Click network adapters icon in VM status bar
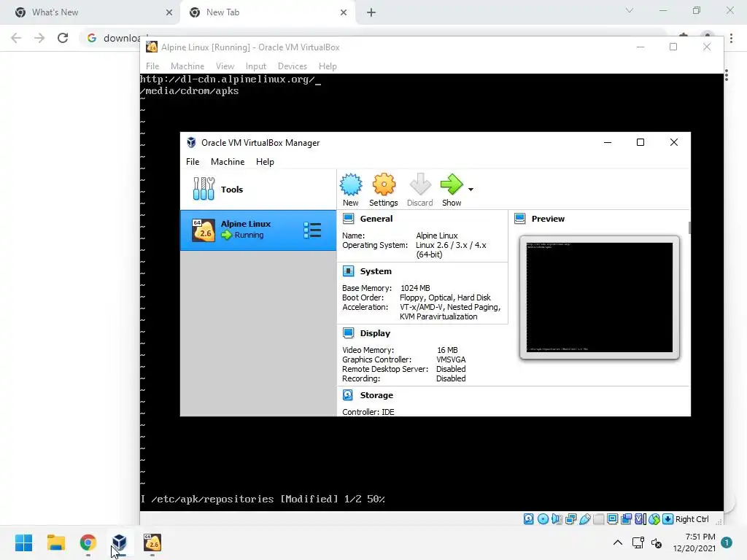This screenshot has height=560, width=747. [x=570, y=519]
